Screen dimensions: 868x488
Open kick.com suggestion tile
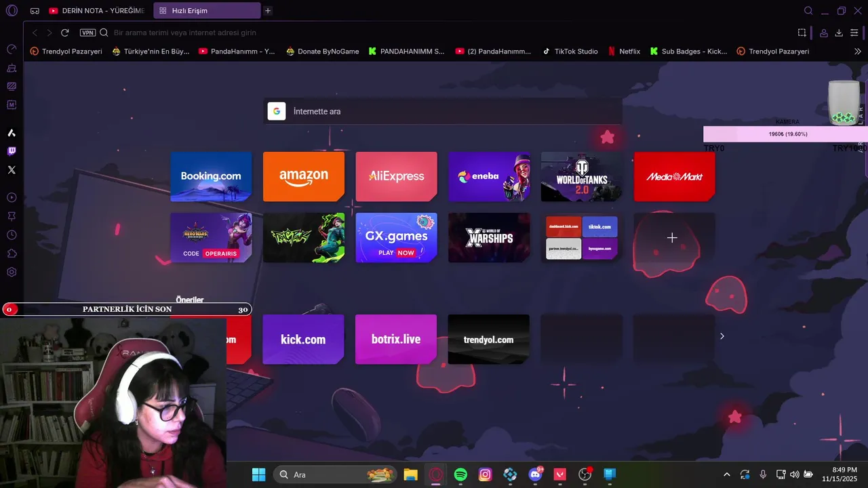click(x=303, y=339)
